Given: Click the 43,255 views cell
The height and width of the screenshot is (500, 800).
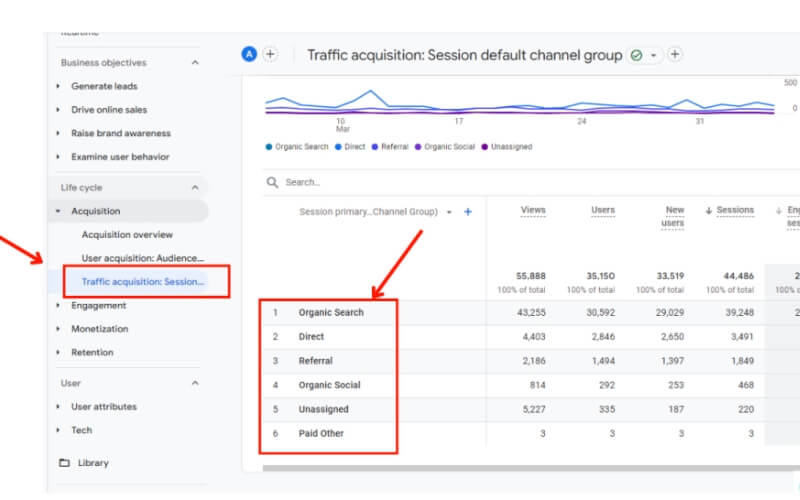Looking at the screenshot, I should pos(531,312).
